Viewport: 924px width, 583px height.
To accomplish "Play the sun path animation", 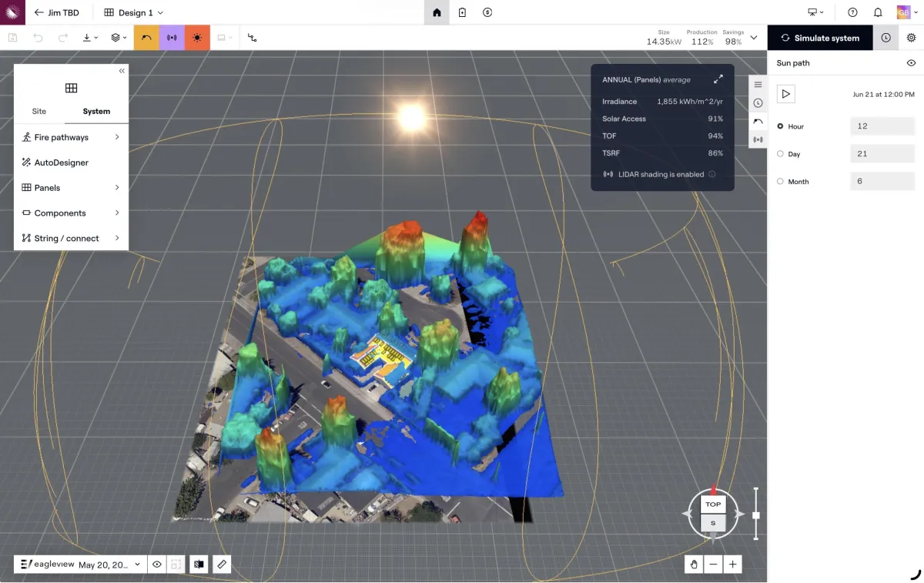I will (785, 94).
